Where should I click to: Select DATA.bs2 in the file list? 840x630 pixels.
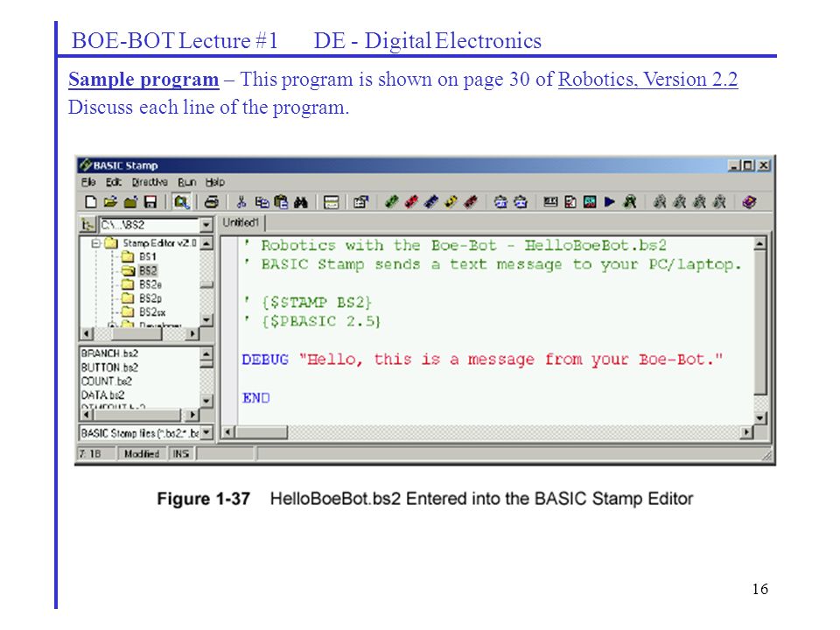coord(102,395)
